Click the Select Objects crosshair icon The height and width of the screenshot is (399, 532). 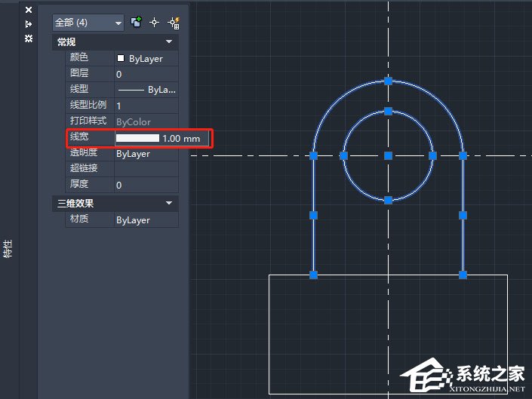[154, 23]
